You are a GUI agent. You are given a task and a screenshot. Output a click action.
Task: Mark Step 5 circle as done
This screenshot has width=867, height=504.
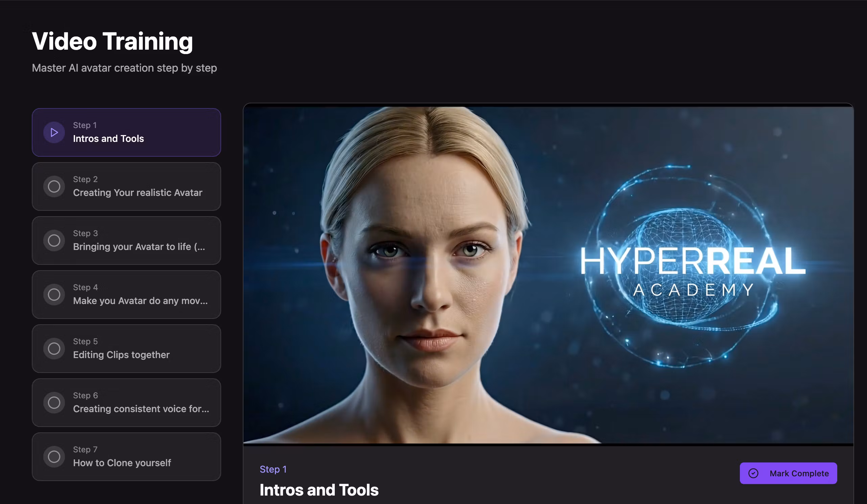point(54,348)
